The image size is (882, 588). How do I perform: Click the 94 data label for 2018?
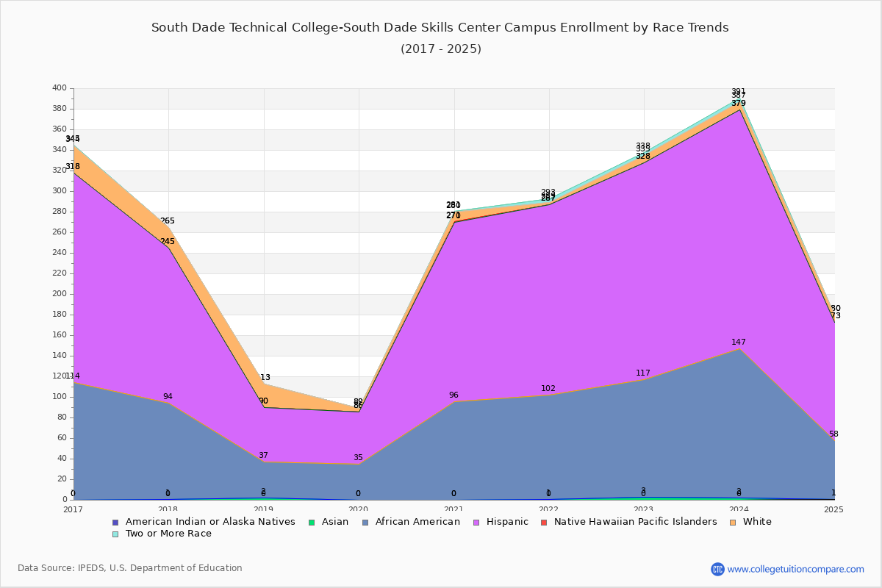pos(168,397)
